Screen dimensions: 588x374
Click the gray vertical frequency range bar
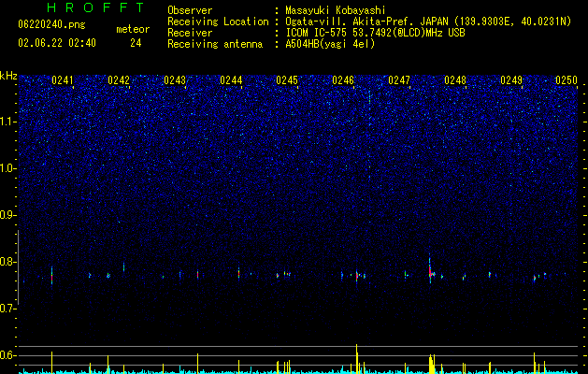click(x=18, y=267)
